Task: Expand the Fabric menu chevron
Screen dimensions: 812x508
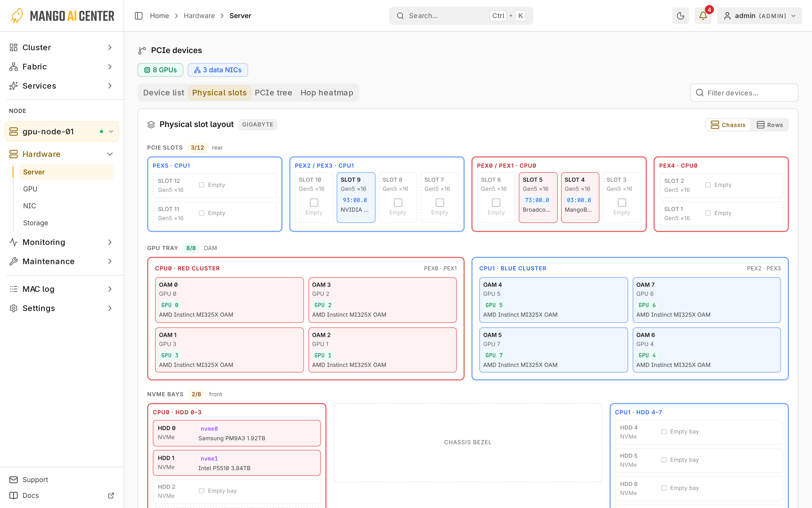Action: (110, 67)
